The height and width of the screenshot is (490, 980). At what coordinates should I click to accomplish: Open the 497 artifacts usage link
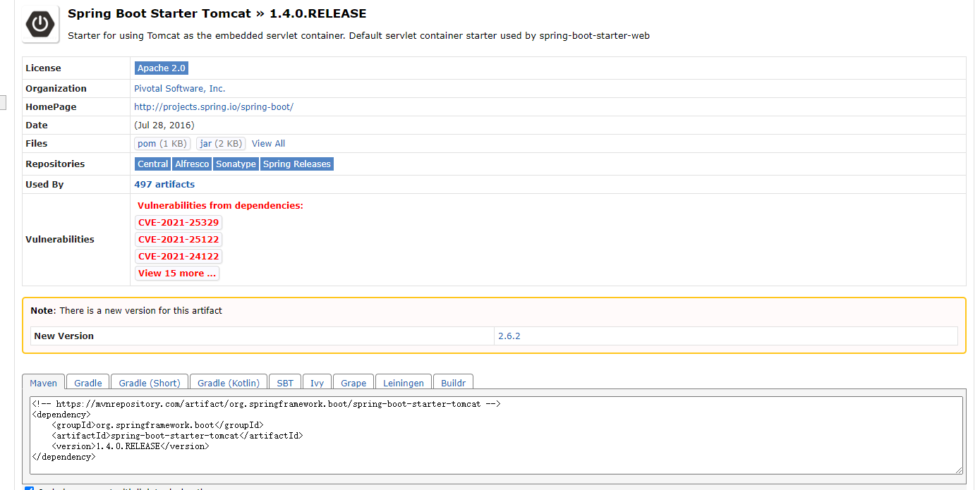coord(164,185)
